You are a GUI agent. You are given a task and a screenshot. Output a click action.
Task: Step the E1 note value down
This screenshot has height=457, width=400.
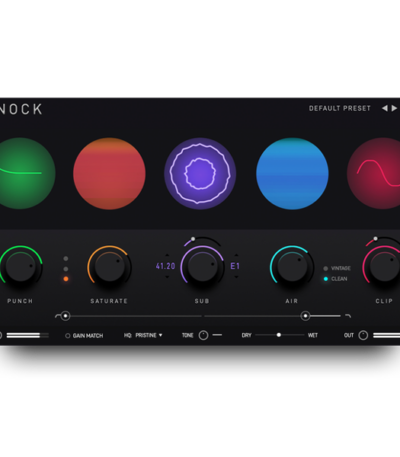click(236, 277)
